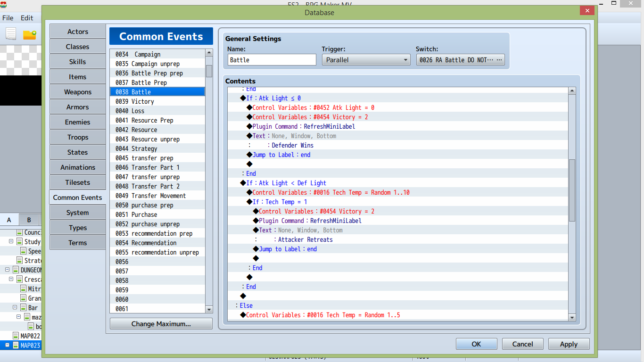The image size is (644, 362).
Task: Select the Tilesets tab
Action: 78,182
